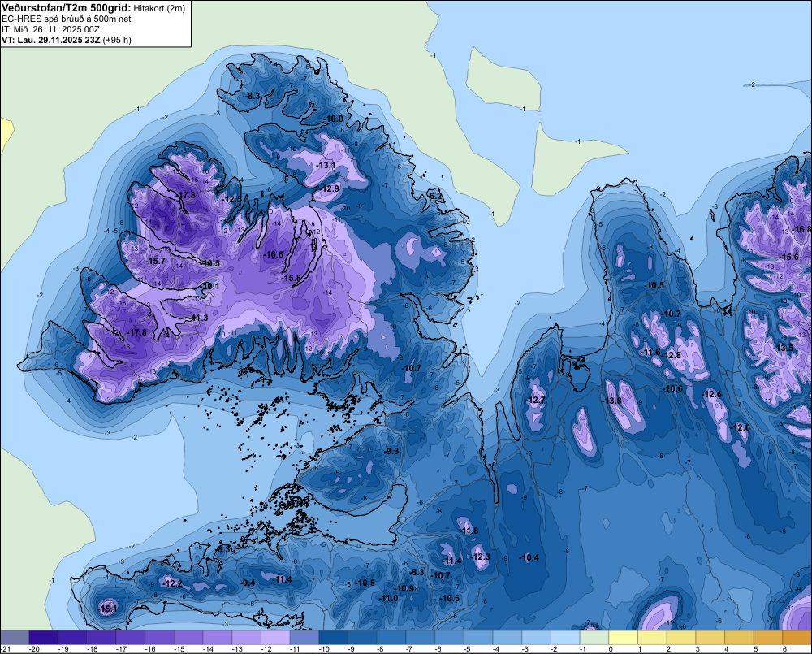Click the -12.9 temperature label

coord(330,188)
